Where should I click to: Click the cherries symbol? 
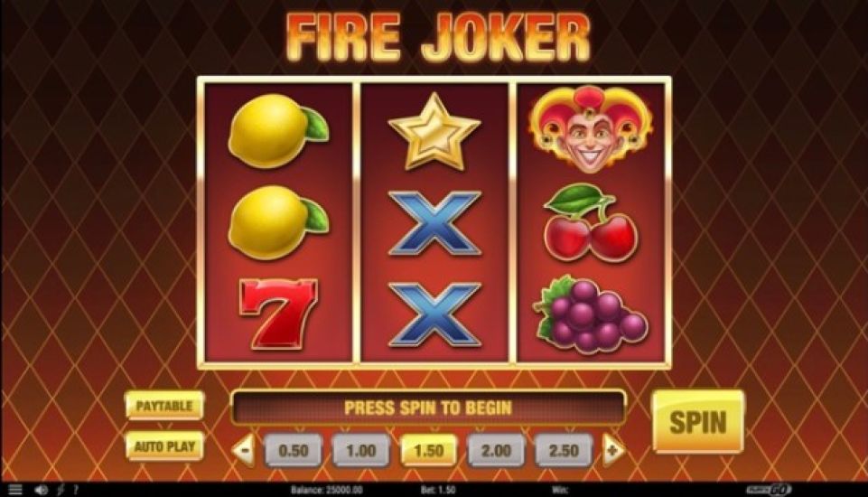(x=590, y=223)
